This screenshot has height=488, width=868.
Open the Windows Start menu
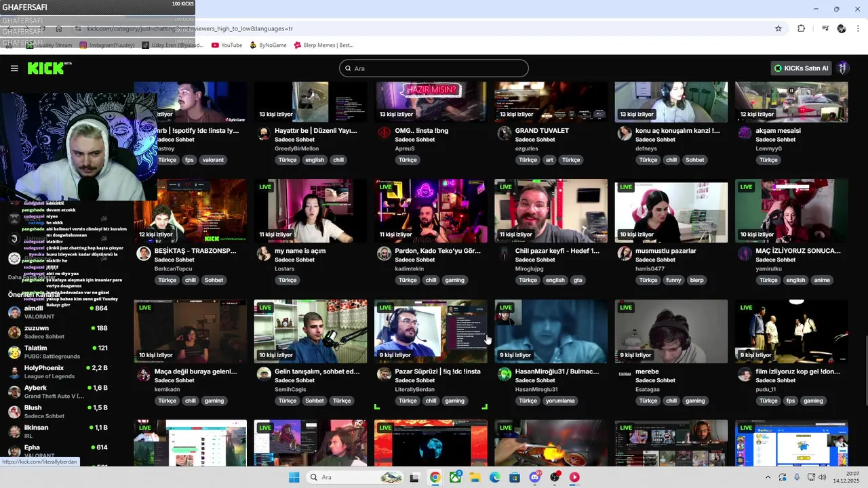click(294, 477)
